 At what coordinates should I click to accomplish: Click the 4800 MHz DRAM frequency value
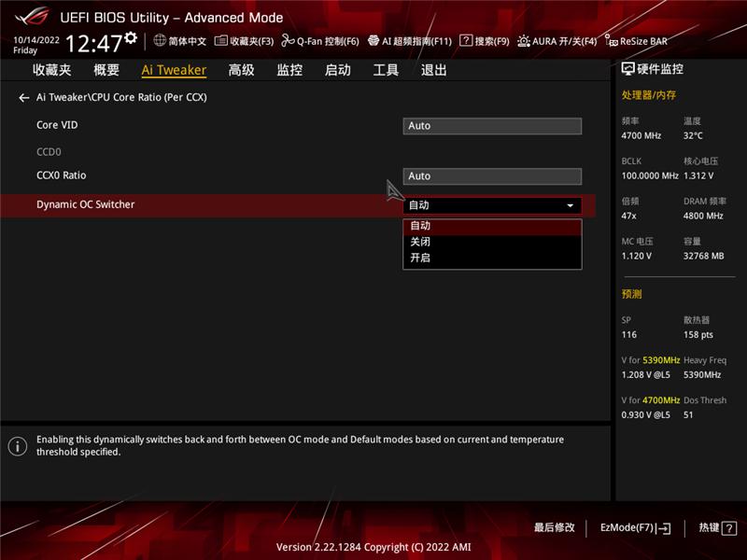coord(703,216)
